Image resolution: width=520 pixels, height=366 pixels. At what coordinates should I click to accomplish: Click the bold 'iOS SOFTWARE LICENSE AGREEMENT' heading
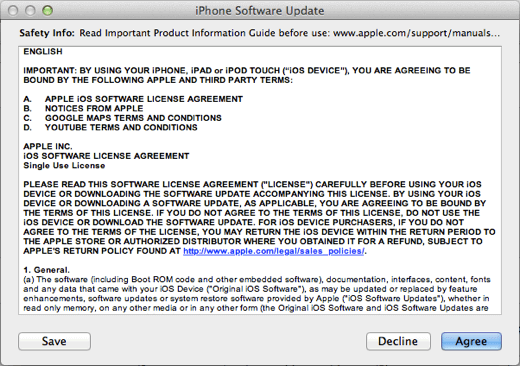(106, 156)
